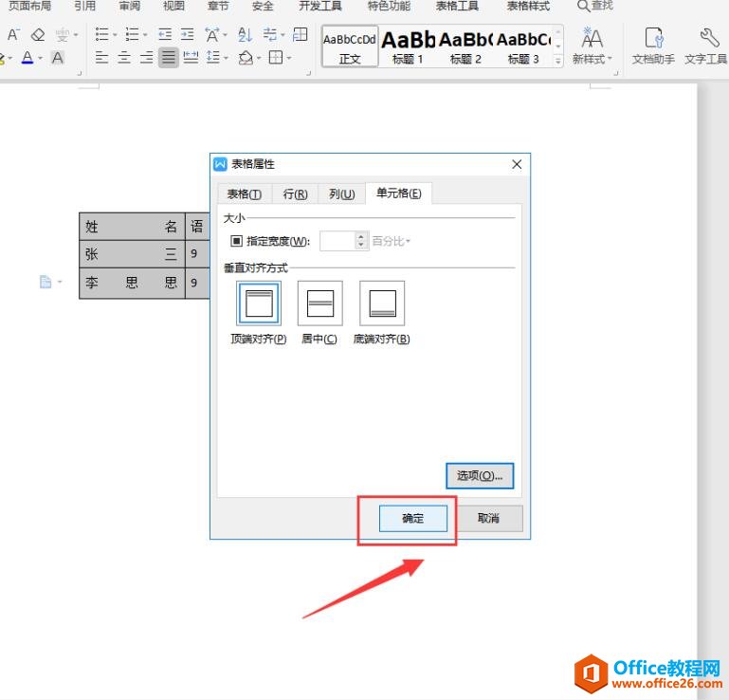Open the line spacing dropdown arrow

coord(226,58)
